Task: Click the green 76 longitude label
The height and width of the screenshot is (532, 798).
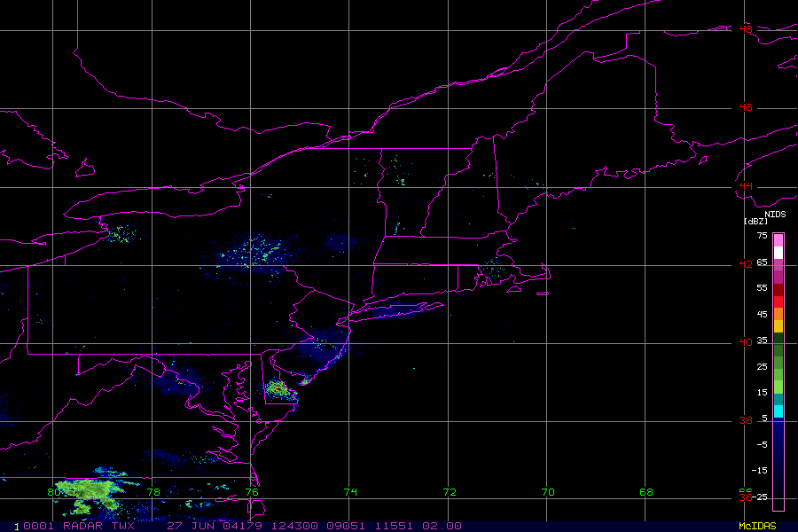Action: coord(252,492)
